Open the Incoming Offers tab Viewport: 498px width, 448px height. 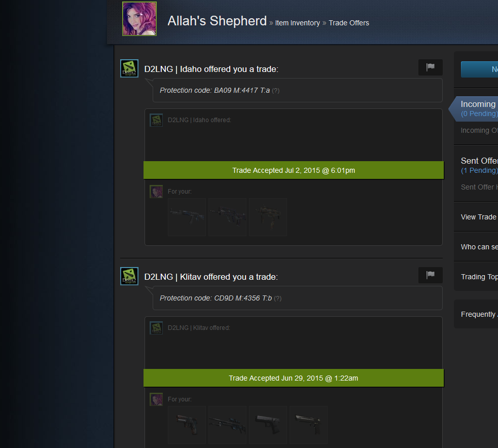click(478, 108)
